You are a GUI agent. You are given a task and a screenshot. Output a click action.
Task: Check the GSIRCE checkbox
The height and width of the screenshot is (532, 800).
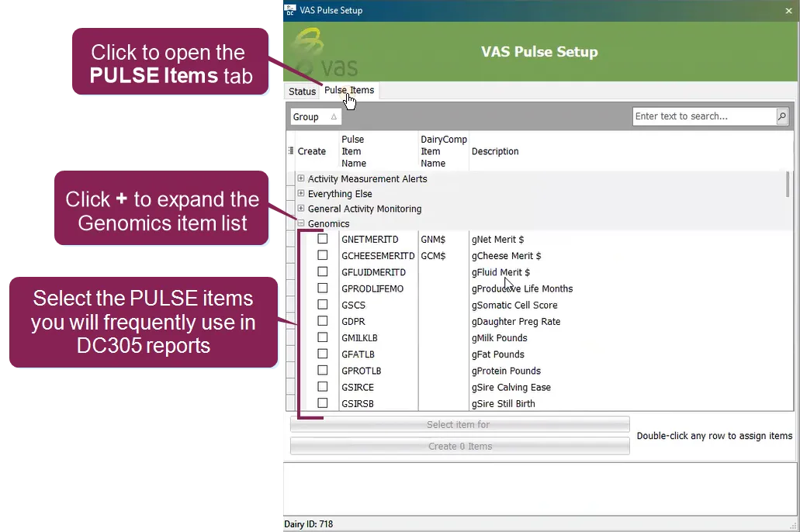click(323, 387)
